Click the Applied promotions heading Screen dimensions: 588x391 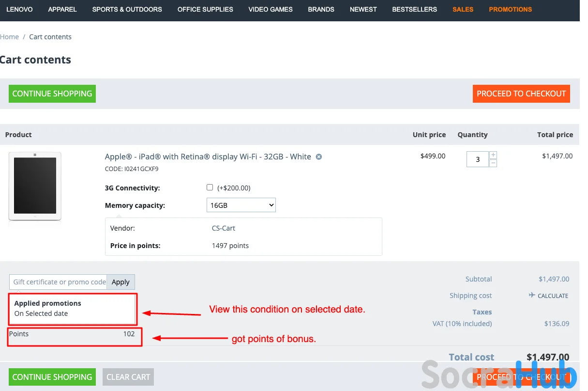(48, 303)
